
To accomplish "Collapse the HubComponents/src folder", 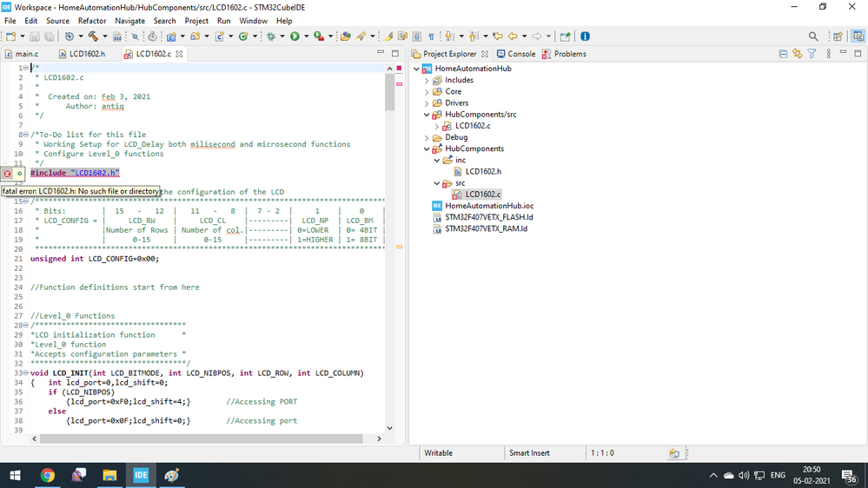I will click(x=427, y=115).
